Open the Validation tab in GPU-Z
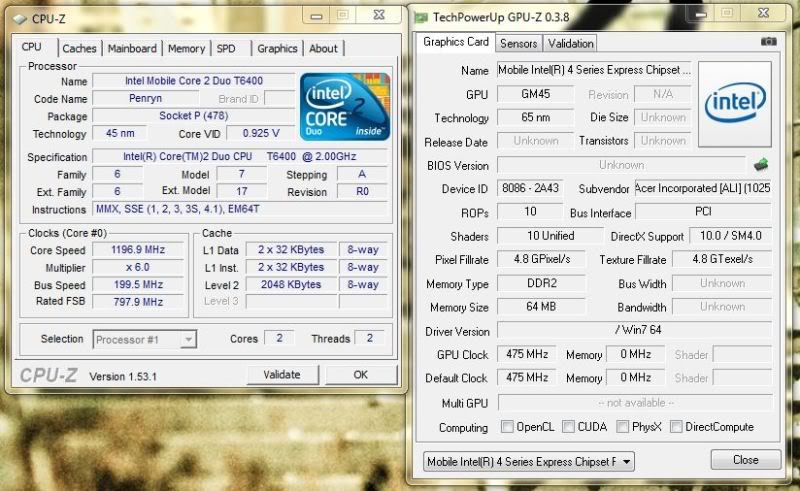 tap(570, 43)
